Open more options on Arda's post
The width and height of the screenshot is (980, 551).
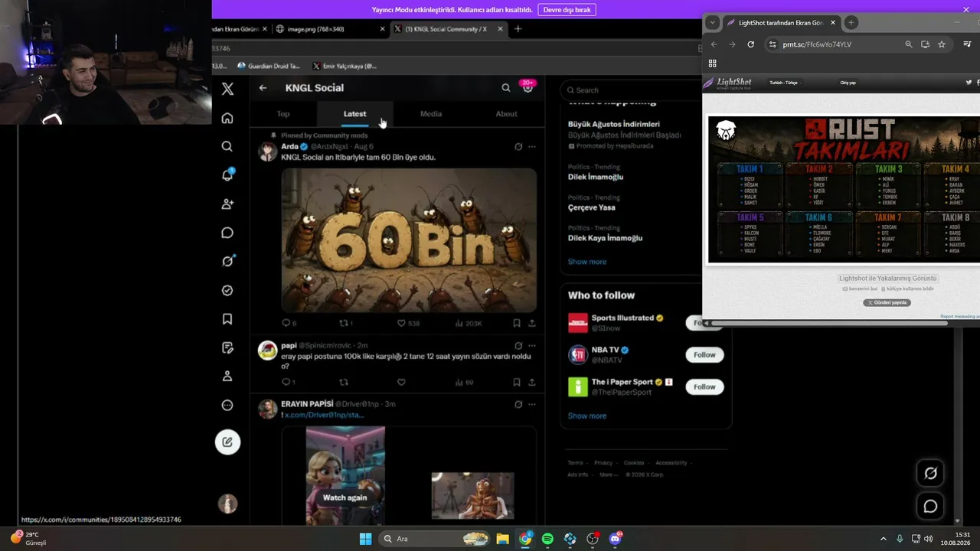532,147
